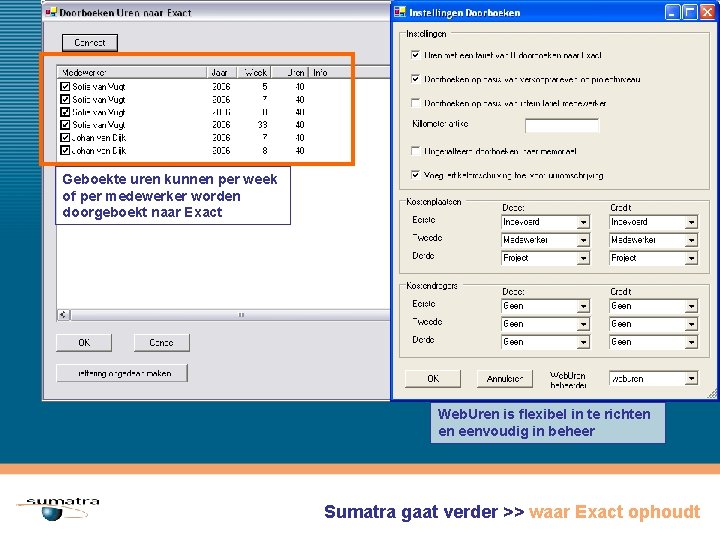Open Kostenplaatsen Derde Credit 'Project' dropdown

click(691, 258)
